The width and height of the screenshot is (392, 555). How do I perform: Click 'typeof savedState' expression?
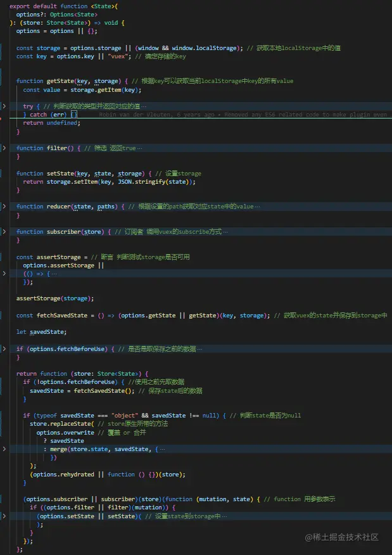tap(65, 416)
